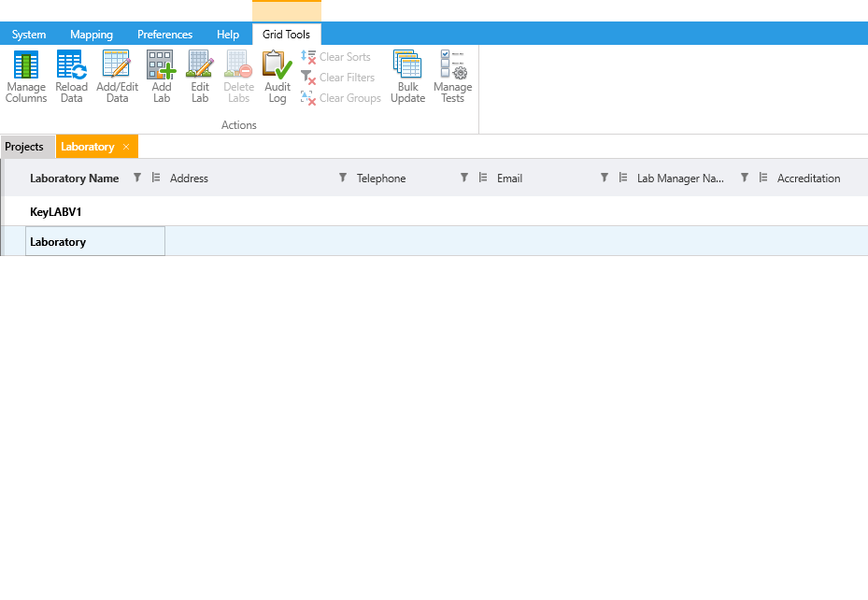
Task: Open filter for Telephone column
Action: (463, 178)
